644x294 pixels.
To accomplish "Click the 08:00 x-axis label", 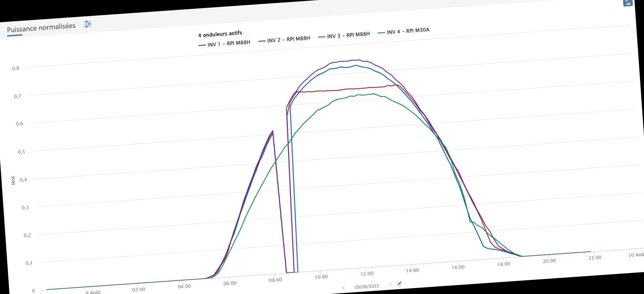I will (x=275, y=280).
